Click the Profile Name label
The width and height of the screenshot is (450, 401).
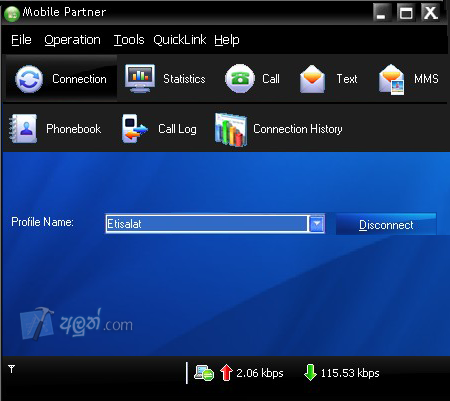click(42, 222)
